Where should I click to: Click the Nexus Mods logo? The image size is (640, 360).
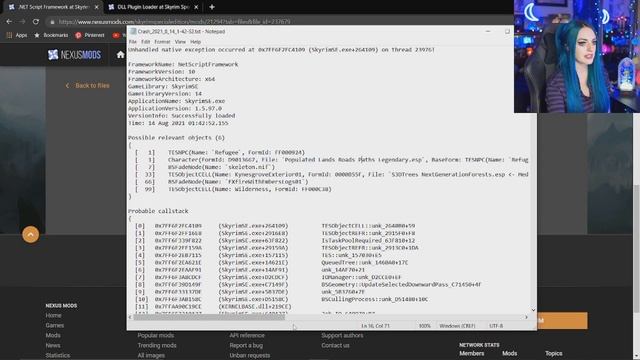point(74,55)
